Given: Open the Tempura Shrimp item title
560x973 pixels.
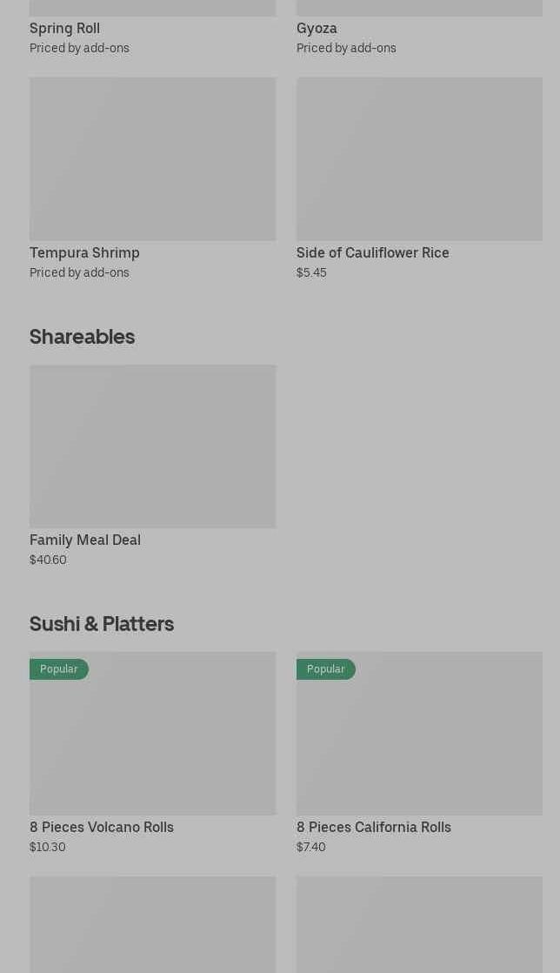Looking at the screenshot, I should pyautogui.click(x=84, y=252).
